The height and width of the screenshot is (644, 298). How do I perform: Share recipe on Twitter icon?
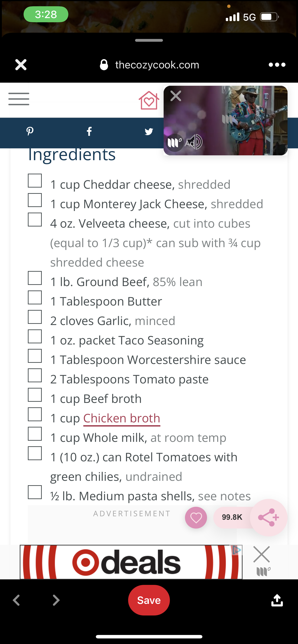click(x=149, y=131)
